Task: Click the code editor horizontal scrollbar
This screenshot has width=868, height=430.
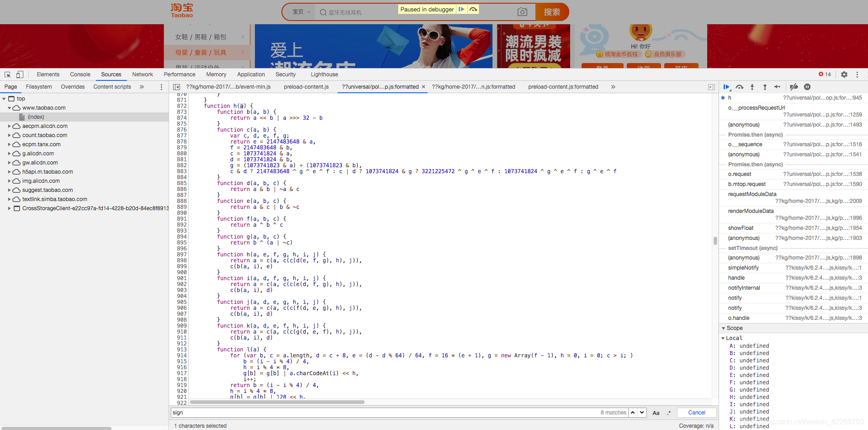Action: pyautogui.click(x=277, y=402)
